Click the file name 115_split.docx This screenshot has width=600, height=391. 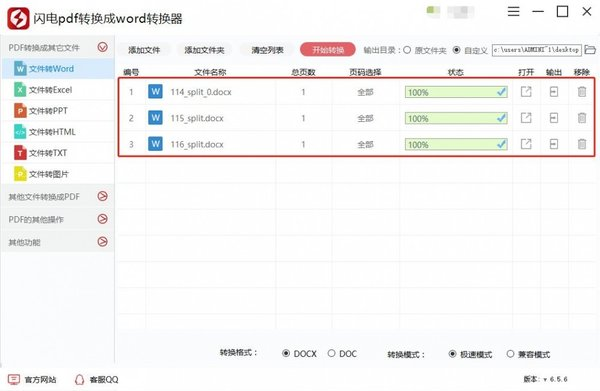pyautogui.click(x=197, y=118)
